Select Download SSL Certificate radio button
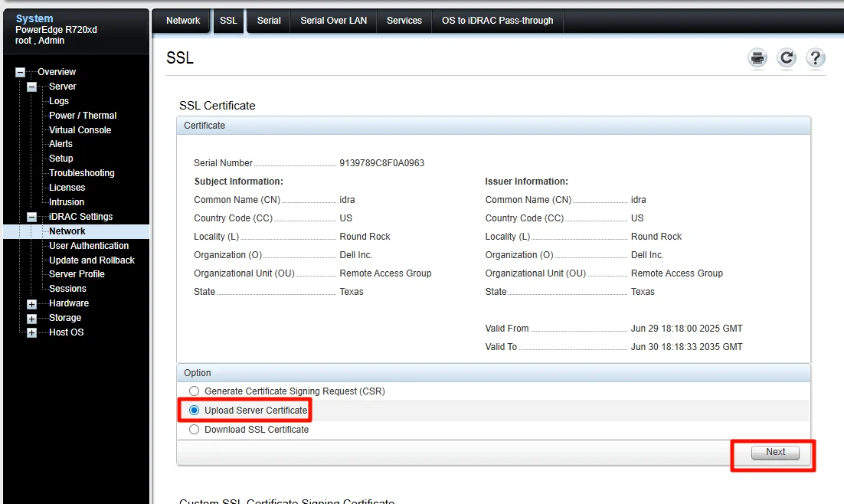Image resolution: width=844 pixels, height=504 pixels. pos(194,430)
